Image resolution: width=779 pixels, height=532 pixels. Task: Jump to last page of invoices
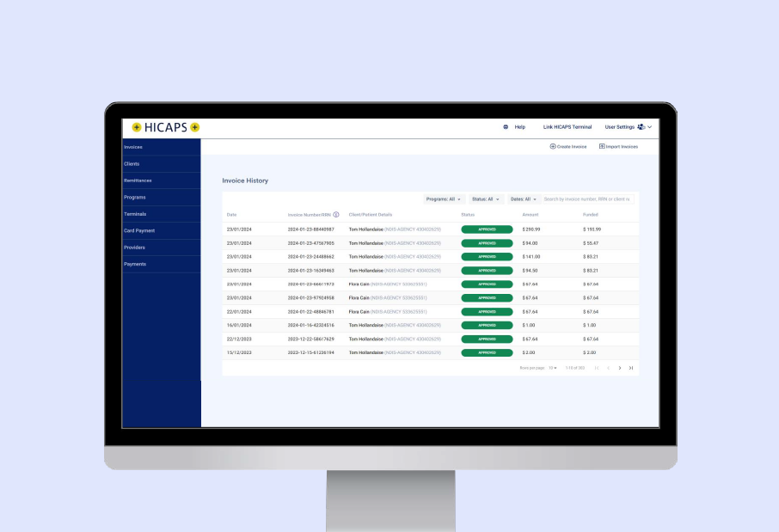631,368
